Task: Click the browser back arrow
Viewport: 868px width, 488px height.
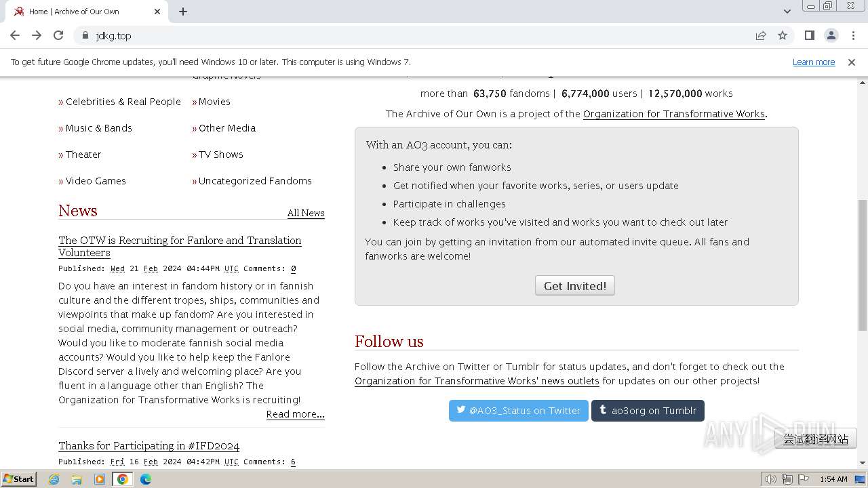Action: coord(15,35)
